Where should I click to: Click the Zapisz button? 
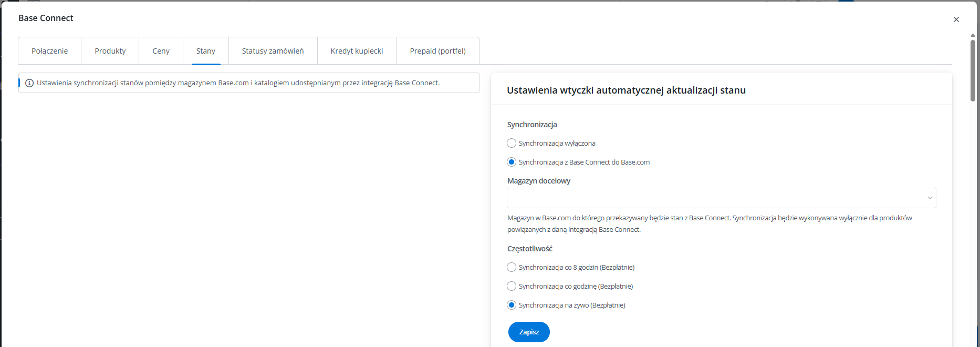click(x=529, y=332)
